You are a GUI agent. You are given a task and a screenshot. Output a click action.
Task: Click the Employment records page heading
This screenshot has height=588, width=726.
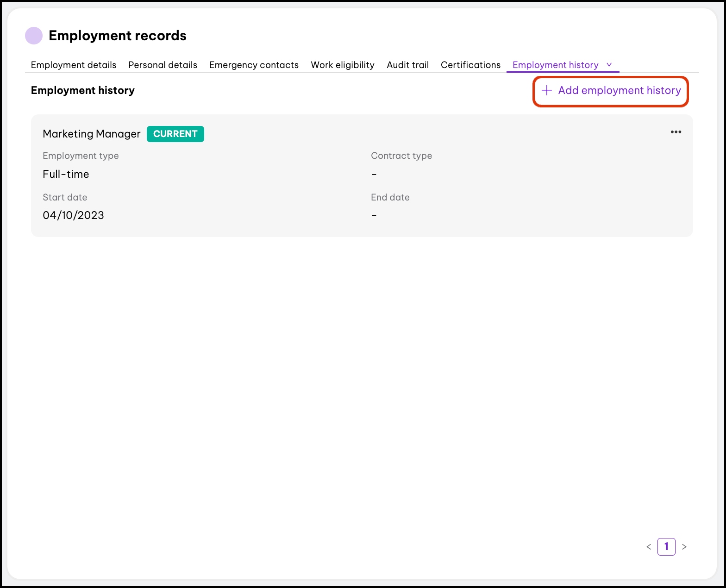pos(118,36)
